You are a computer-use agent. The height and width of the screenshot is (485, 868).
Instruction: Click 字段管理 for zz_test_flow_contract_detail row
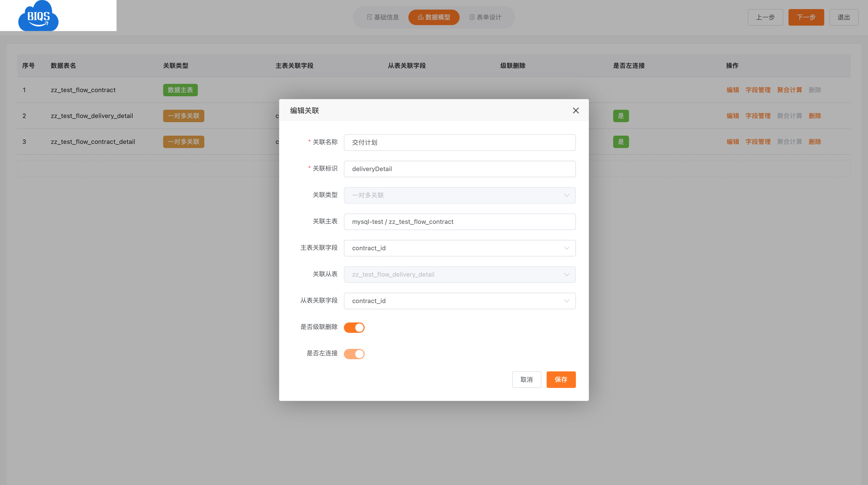click(x=758, y=142)
